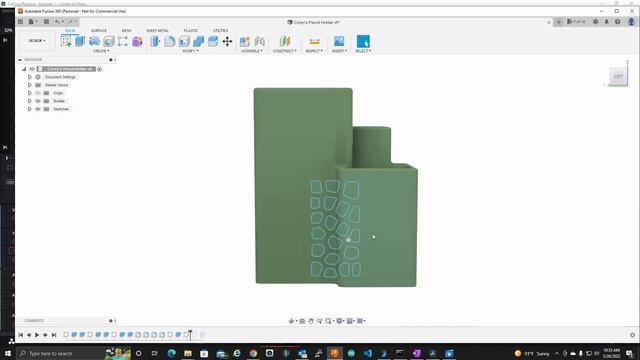Open the Inspect dropdown menu
The width and height of the screenshot is (640, 360).
(314, 51)
